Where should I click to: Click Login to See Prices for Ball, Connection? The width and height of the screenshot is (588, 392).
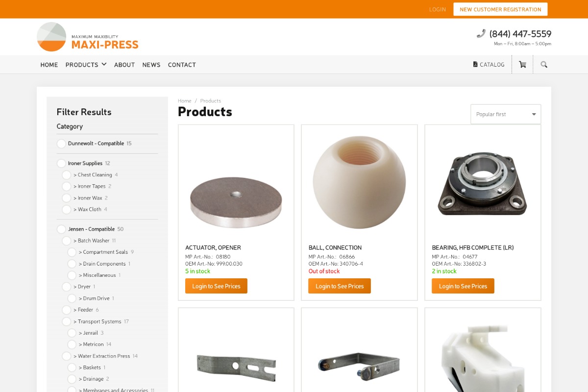coord(340,286)
